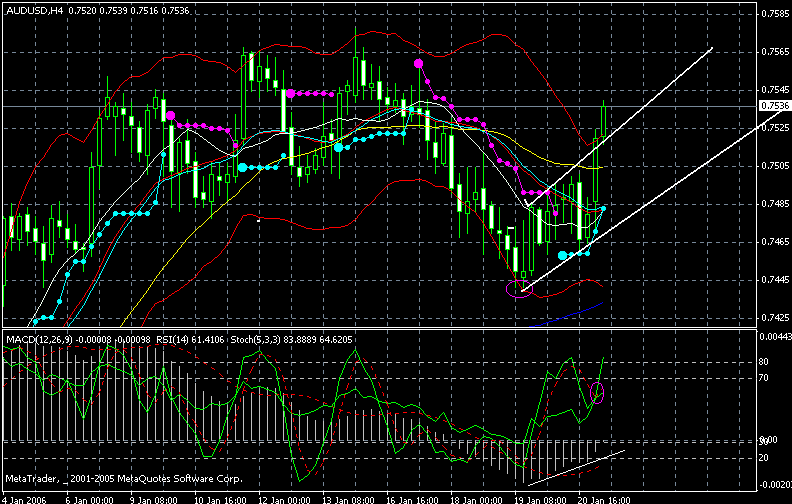Viewport: 792px width, 504px height.
Task: Click the 70 level label in indicator pane
Action: pyautogui.click(x=764, y=378)
